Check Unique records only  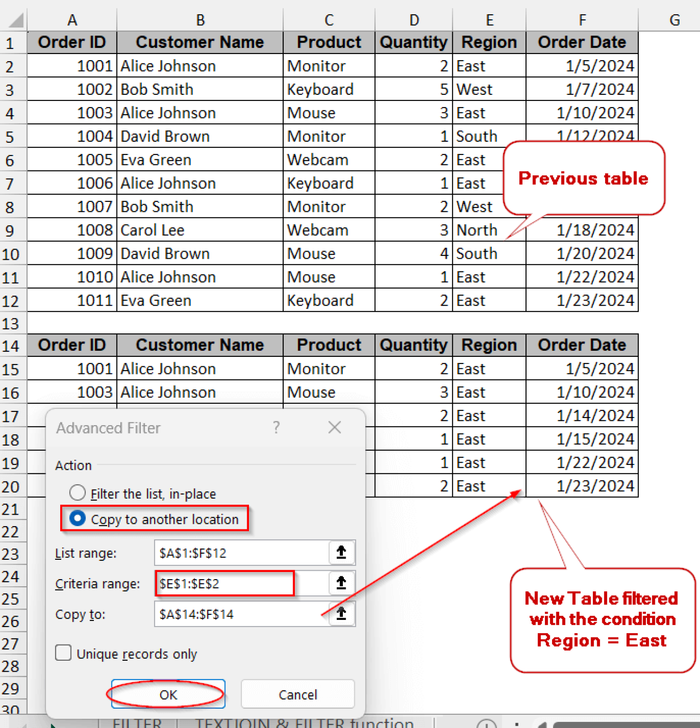pos(63,653)
